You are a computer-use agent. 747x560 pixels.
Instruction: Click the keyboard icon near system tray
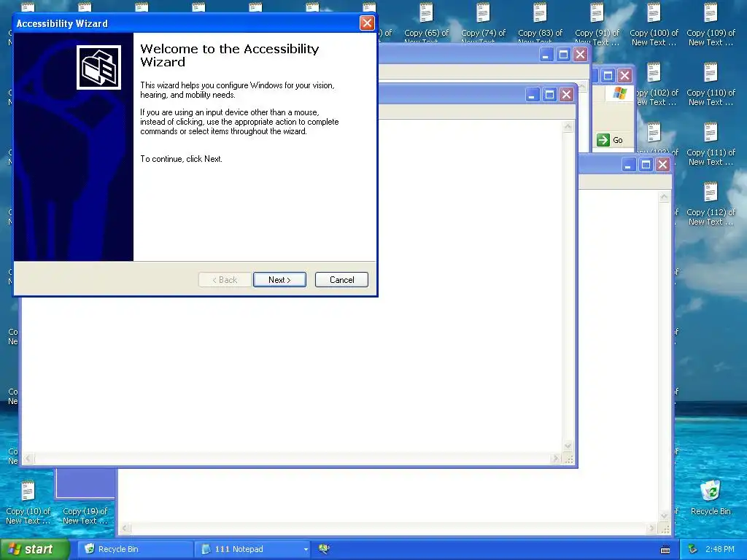(x=665, y=550)
